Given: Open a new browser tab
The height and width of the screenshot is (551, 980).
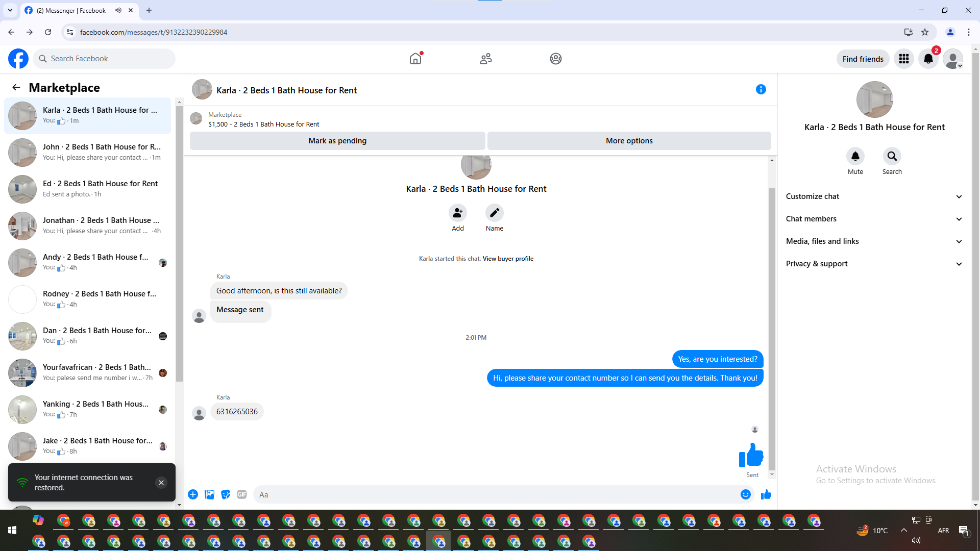Looking at the screenshot, I should [149, 10].
